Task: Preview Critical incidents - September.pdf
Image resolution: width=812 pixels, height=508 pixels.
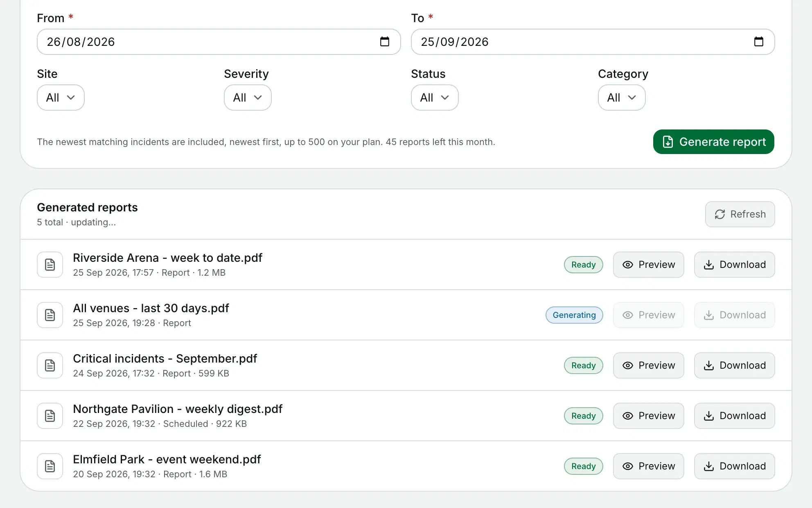Action: click(x=649, y=365)
